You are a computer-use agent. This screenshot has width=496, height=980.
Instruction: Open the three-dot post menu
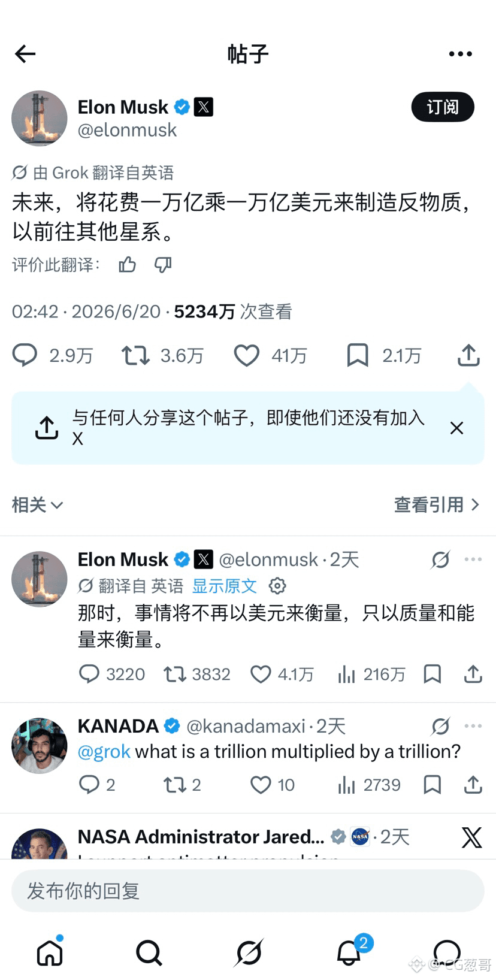point(460,54)
